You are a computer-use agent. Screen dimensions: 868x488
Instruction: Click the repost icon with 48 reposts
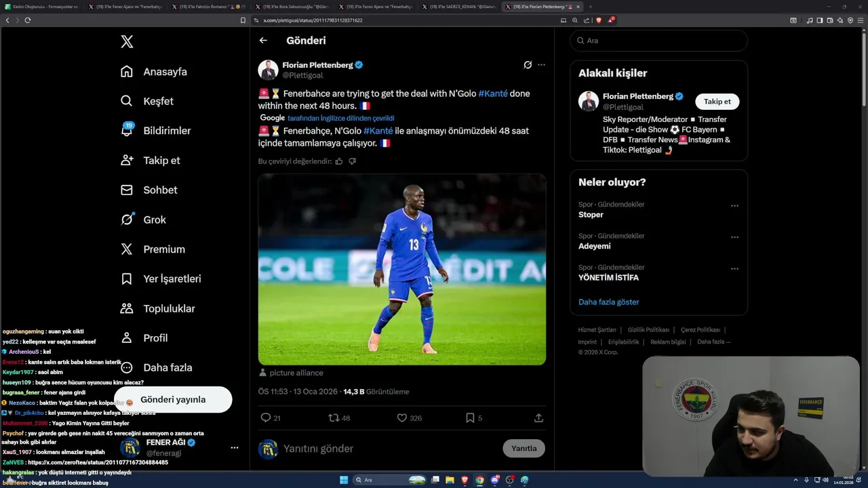(334, 418)
